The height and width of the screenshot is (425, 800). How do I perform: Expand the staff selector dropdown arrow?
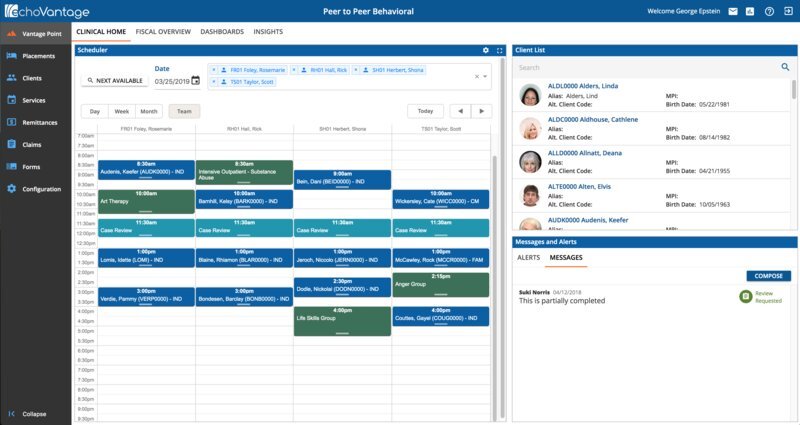pos(485,76)
